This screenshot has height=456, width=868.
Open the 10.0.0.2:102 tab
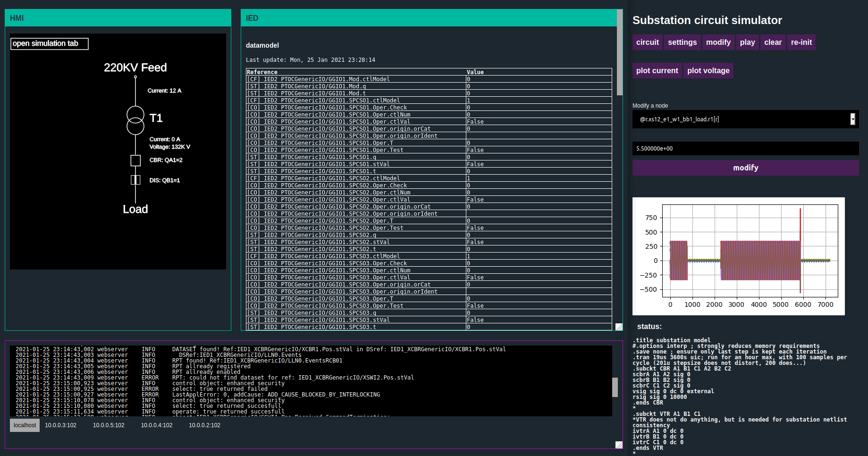[x=204, y=425]
